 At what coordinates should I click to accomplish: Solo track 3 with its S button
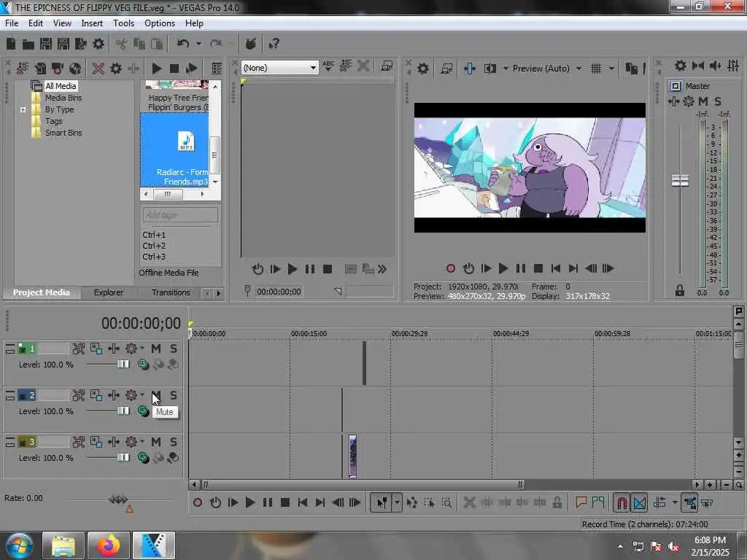point(174,442)
